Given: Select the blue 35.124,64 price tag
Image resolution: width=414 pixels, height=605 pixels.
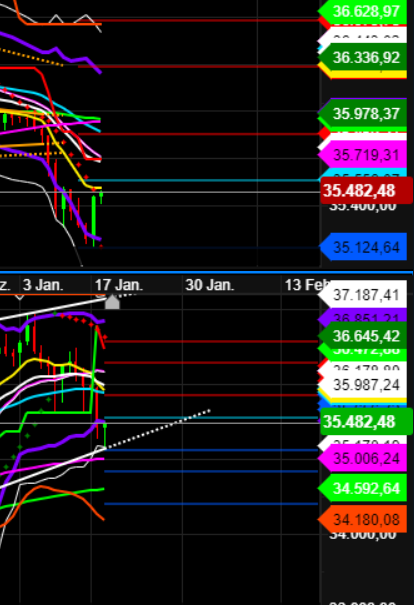Looking at the screenshot, I should 363,247.
